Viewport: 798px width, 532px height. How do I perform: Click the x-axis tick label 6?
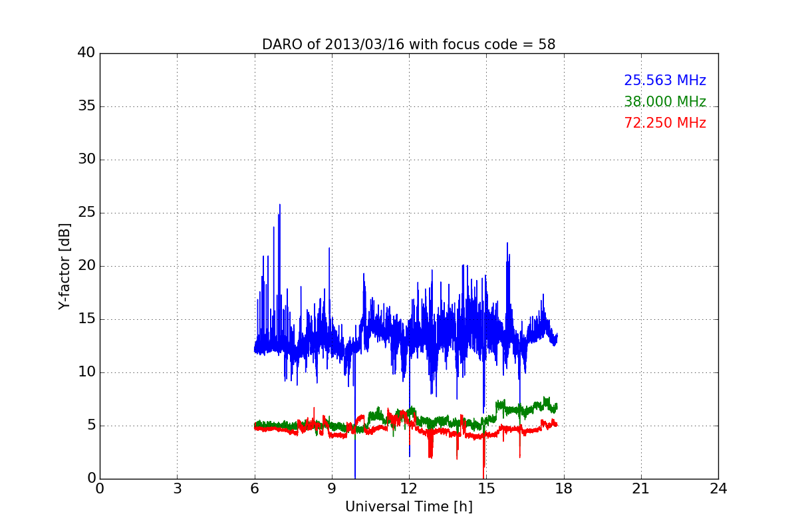point(255,489)
